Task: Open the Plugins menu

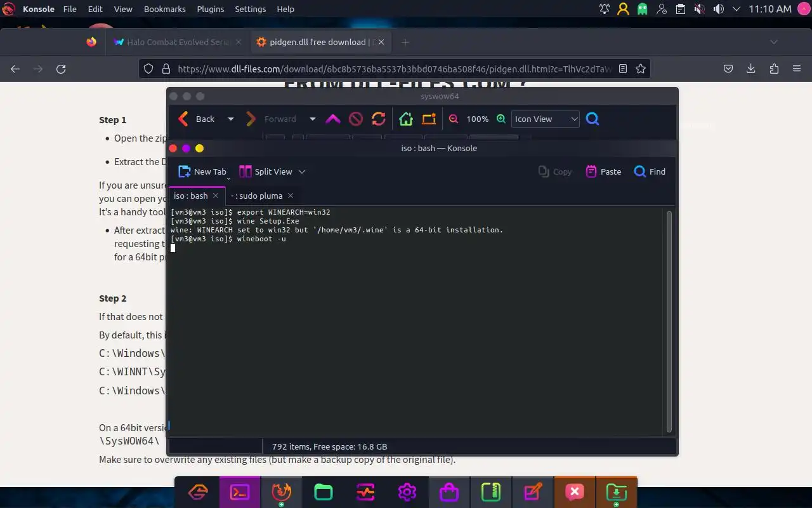Action: (211, 9)
